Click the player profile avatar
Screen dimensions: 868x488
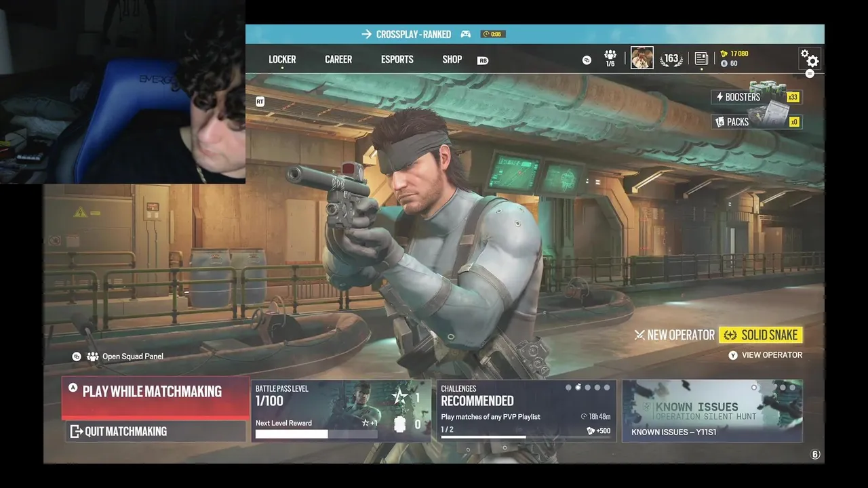pos(642,58)
